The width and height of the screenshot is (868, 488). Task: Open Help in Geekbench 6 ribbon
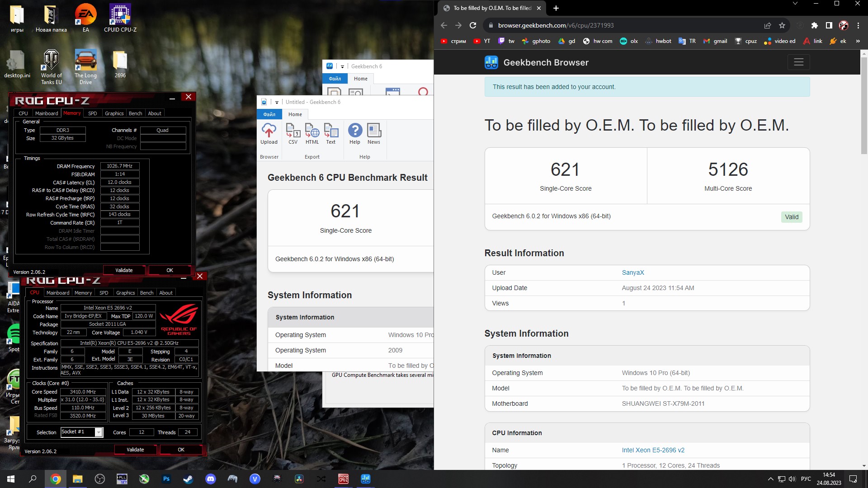coord(355,134)
